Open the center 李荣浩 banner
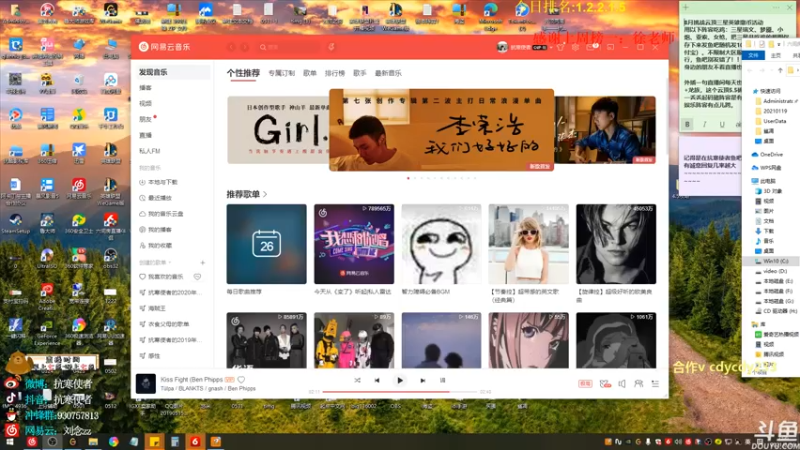The image size is (800, 450). (x=441, y=130)
